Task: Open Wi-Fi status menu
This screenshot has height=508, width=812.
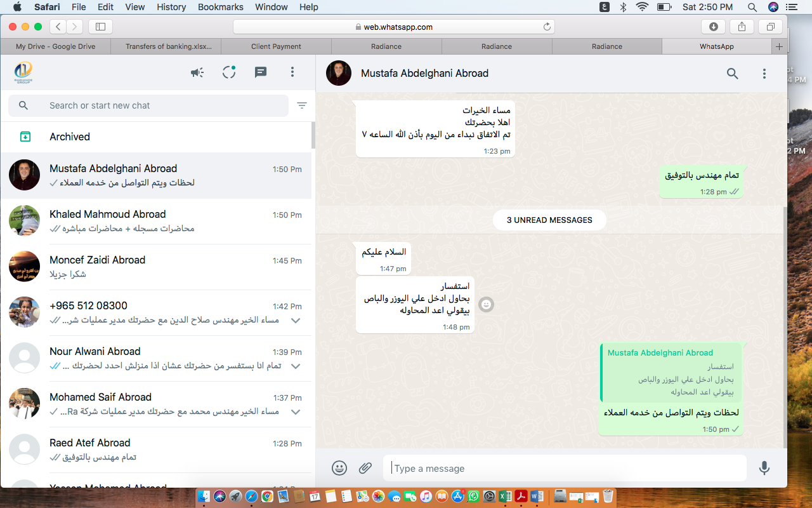Action: (642, 7)
